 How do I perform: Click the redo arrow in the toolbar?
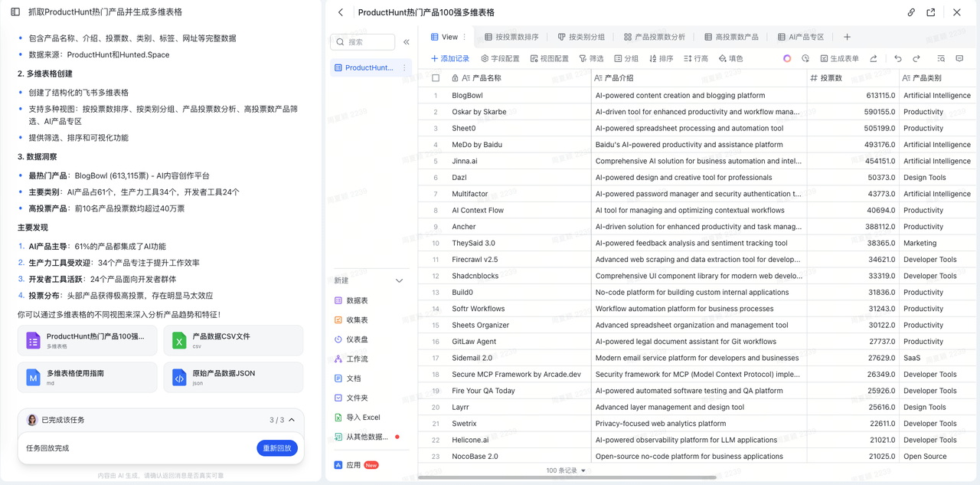click(x=918, y=58)
